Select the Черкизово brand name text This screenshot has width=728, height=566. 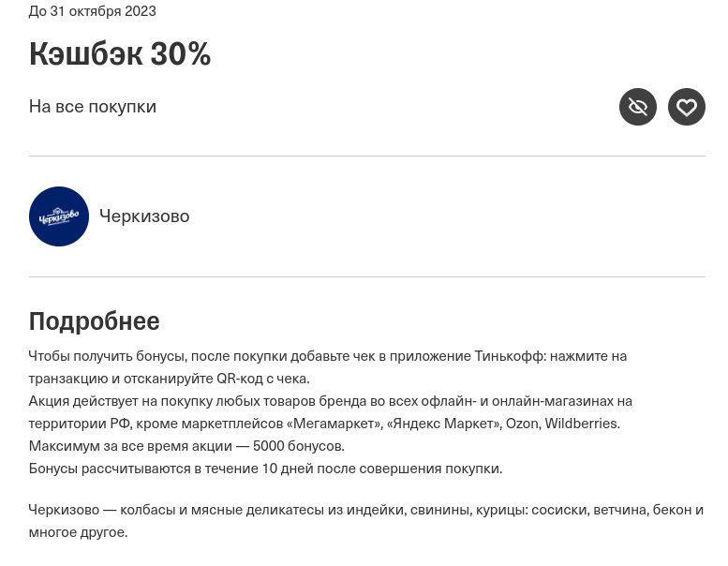(x=144, y=216)
